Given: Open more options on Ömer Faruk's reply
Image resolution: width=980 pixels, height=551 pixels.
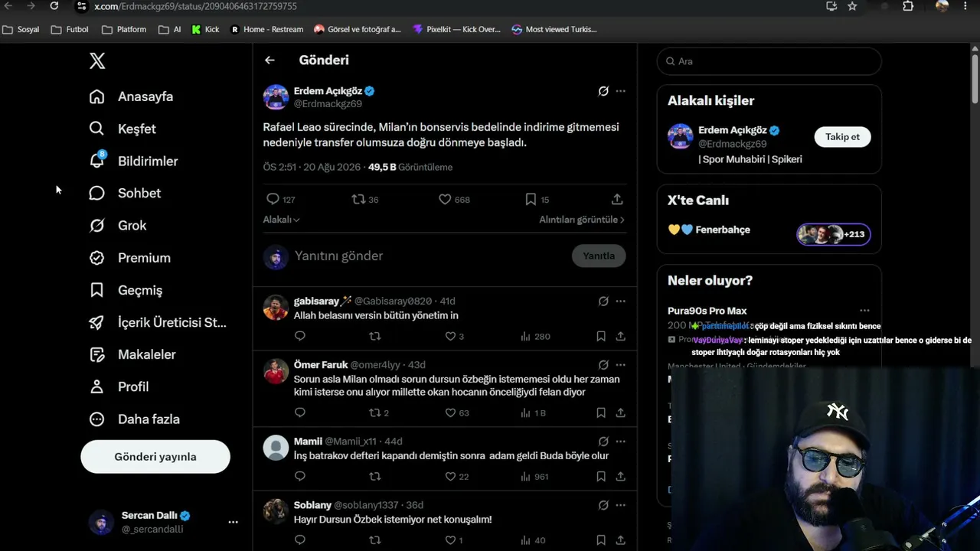Looking at the screenshot, I should (x=621, y=365).
